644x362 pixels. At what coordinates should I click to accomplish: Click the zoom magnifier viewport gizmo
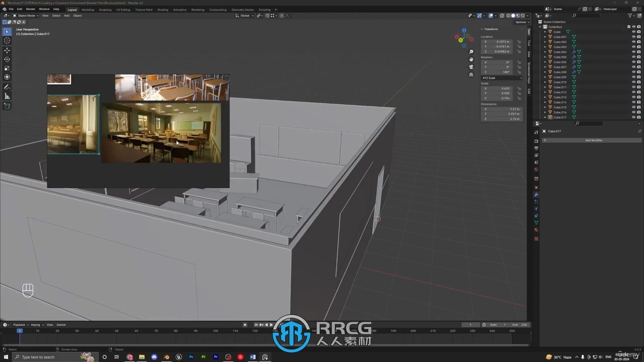click(471, 52)
